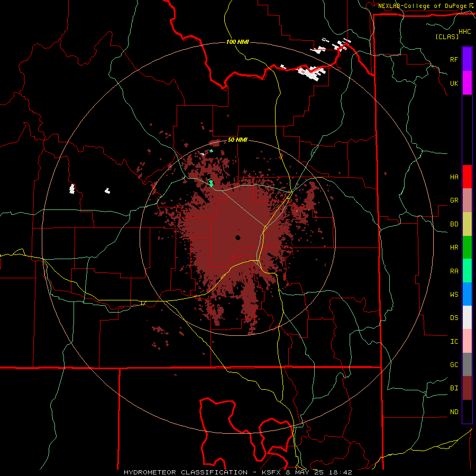Click the HR legend label
The width and height of the screenshot is (476, 476).
coord(454,248)
